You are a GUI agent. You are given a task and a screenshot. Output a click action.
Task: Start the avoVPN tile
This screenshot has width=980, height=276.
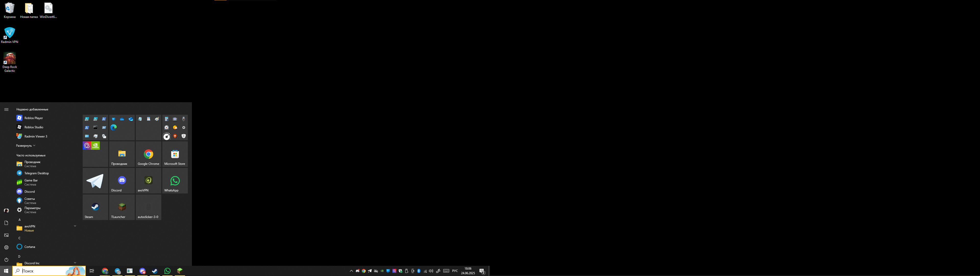[x=148, y=181]
